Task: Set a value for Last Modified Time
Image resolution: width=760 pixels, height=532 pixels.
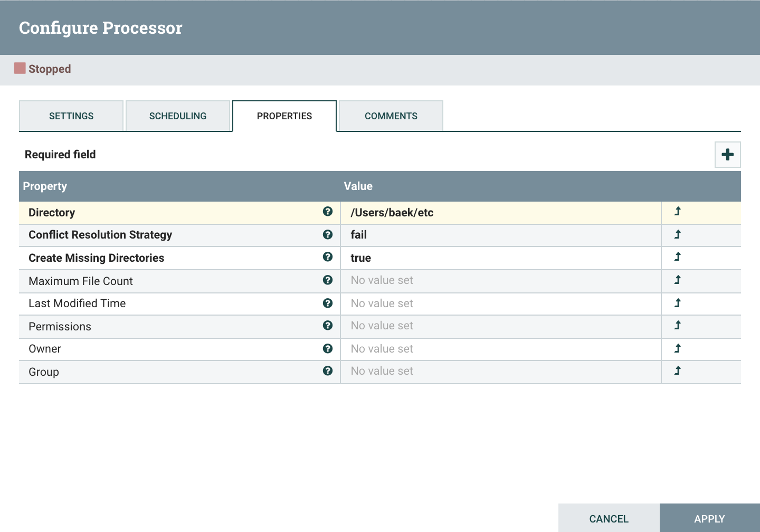Action: [x=501, y=303]
